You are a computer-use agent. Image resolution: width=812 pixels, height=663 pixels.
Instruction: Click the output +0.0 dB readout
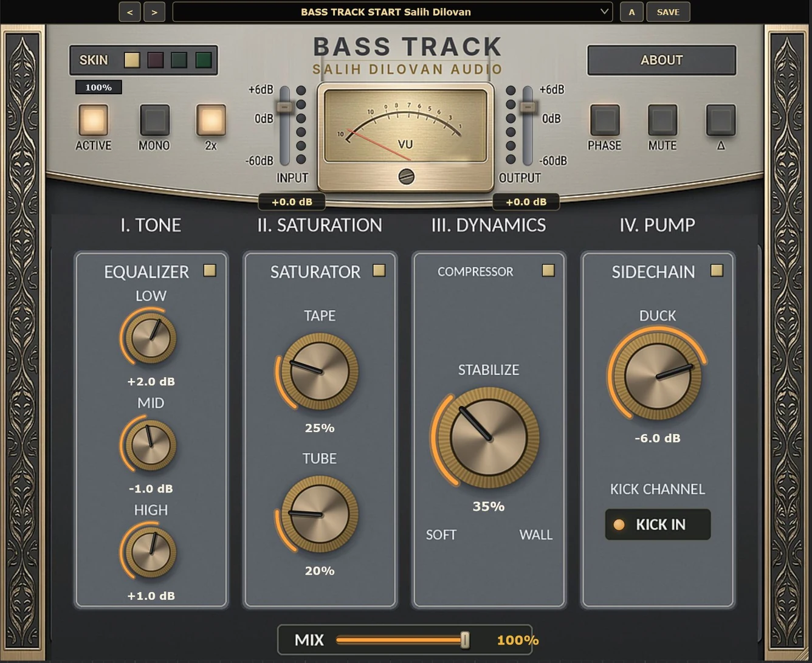526,202
